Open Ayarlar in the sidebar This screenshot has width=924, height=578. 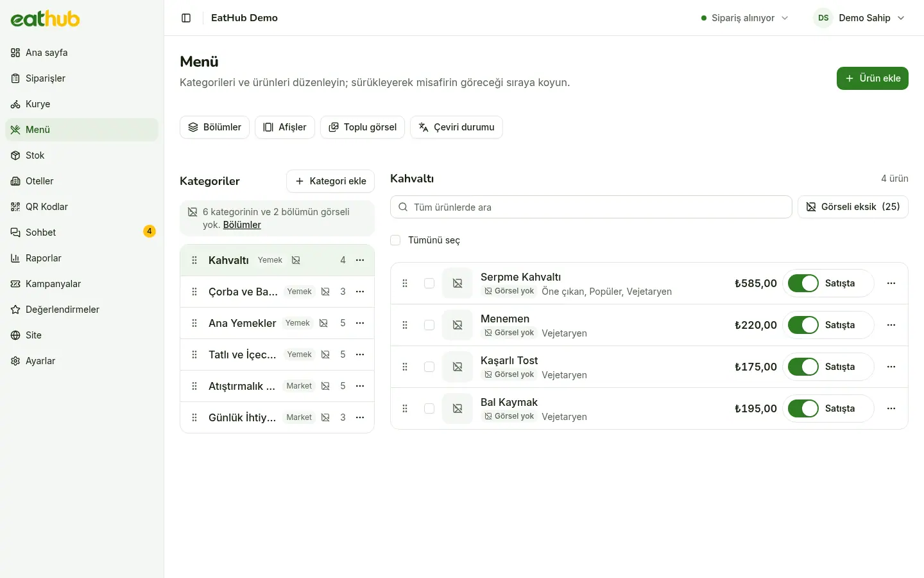(81, 361)
